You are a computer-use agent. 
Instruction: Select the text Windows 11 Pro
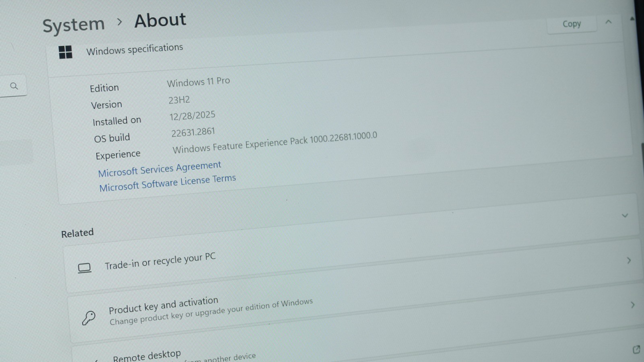[198, 82]
